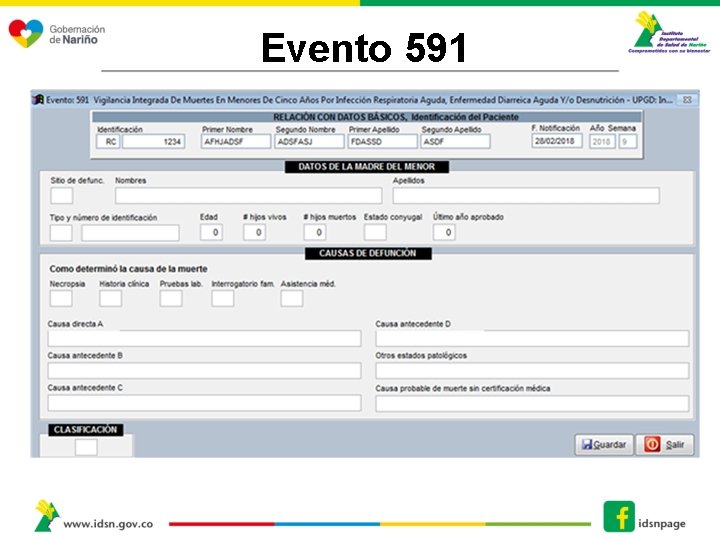
Task: Click the mother's Apellidos field
Action: [526, 196]
